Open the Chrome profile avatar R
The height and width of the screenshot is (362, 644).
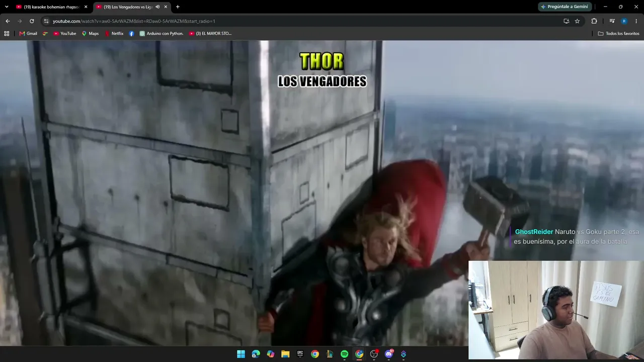[x=624, y=21]
